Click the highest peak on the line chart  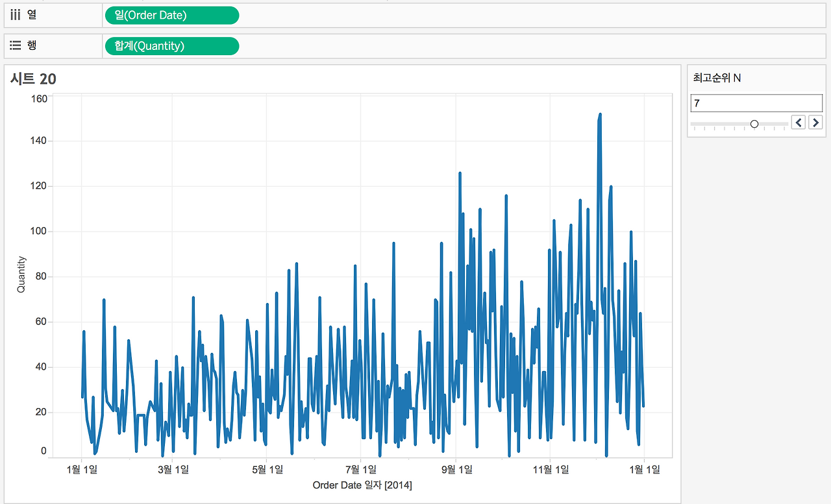pyautogui.click(x=600, y=115)
